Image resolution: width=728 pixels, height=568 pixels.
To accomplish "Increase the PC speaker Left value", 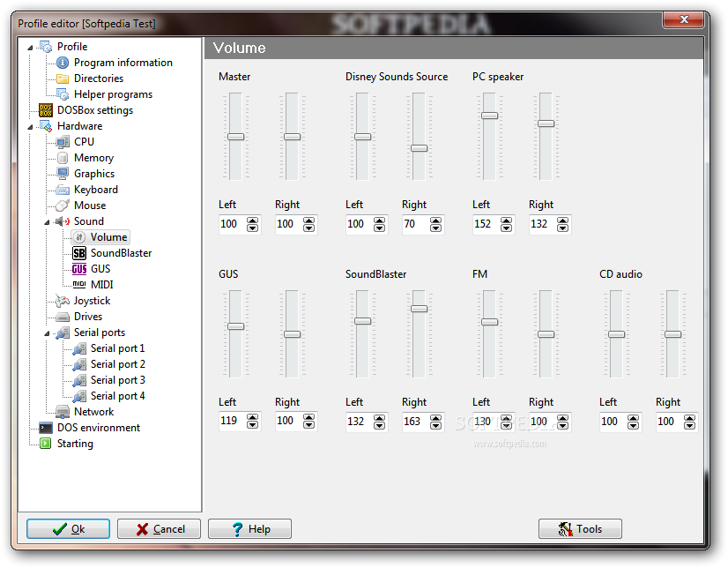I will tap(506, 221).
